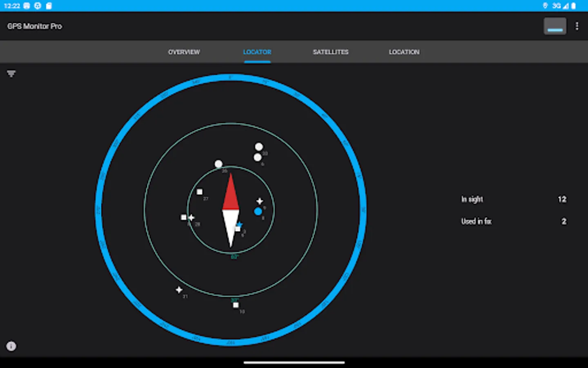
Task: Switch to the Overview tab
Action: pos(184,52)
